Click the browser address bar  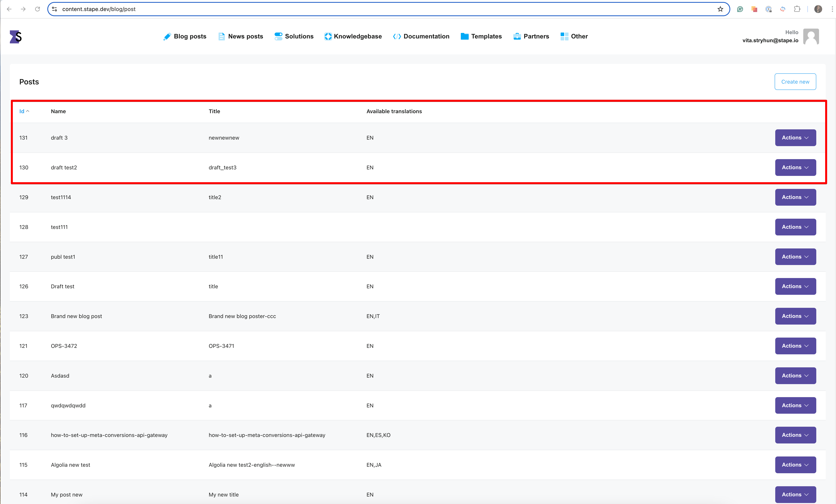[x=388, y=9]
